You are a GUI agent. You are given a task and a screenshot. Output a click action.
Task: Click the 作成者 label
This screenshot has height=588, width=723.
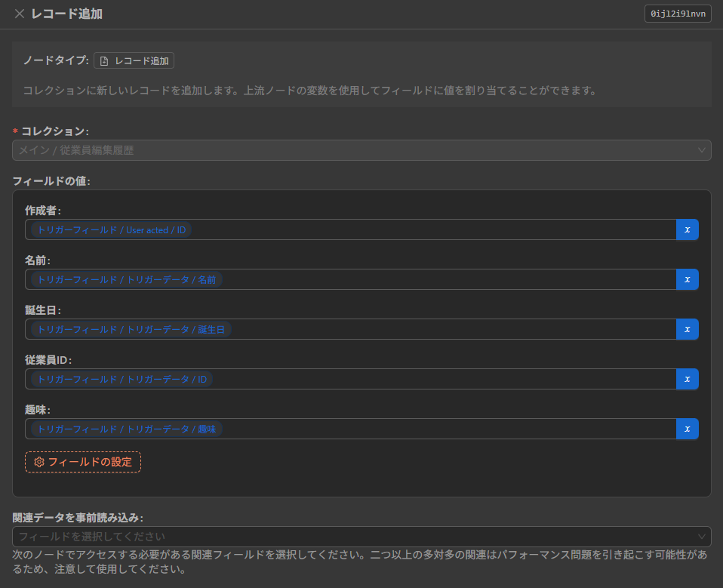[x=43, y=211]
